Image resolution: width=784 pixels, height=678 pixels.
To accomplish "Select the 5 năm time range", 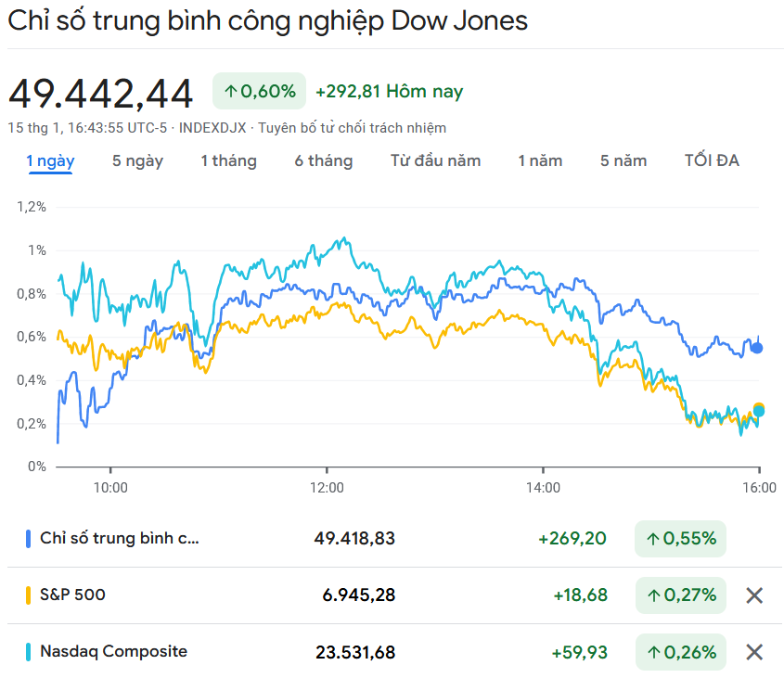I will pos(623,161).
